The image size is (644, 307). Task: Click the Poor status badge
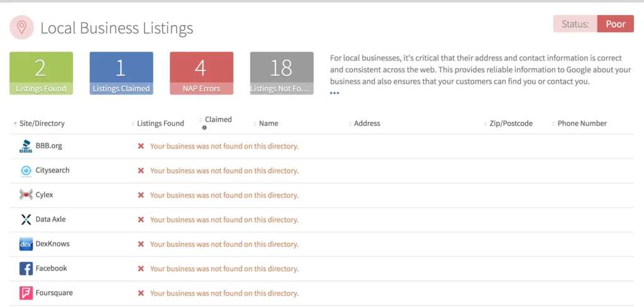(x=615, y=24)
